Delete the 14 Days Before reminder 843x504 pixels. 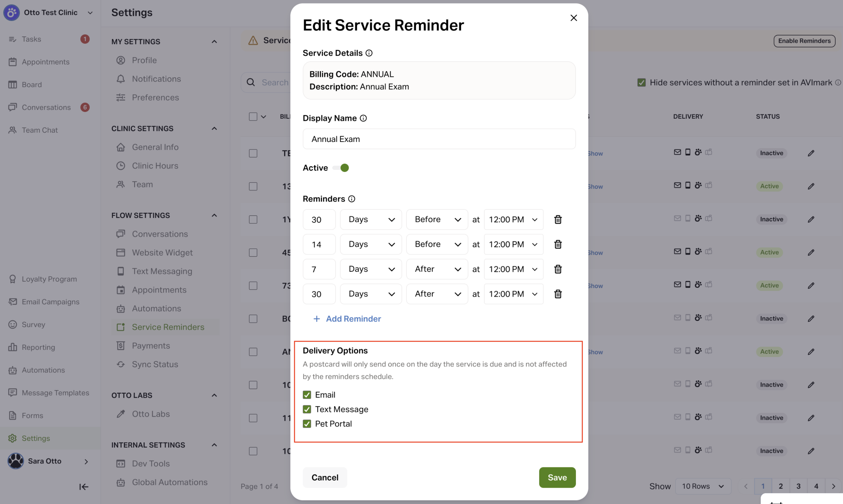tap(558, 244)
